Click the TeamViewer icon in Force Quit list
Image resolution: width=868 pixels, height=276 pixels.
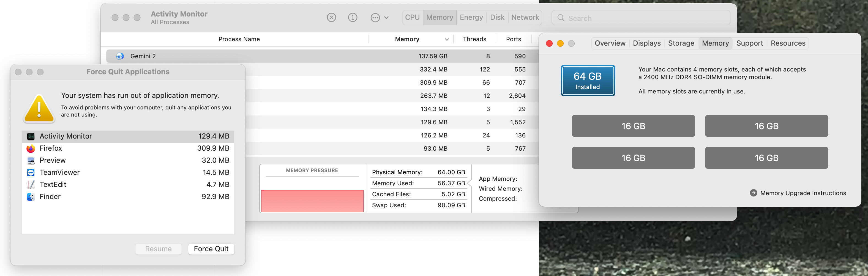pos(31,173)
